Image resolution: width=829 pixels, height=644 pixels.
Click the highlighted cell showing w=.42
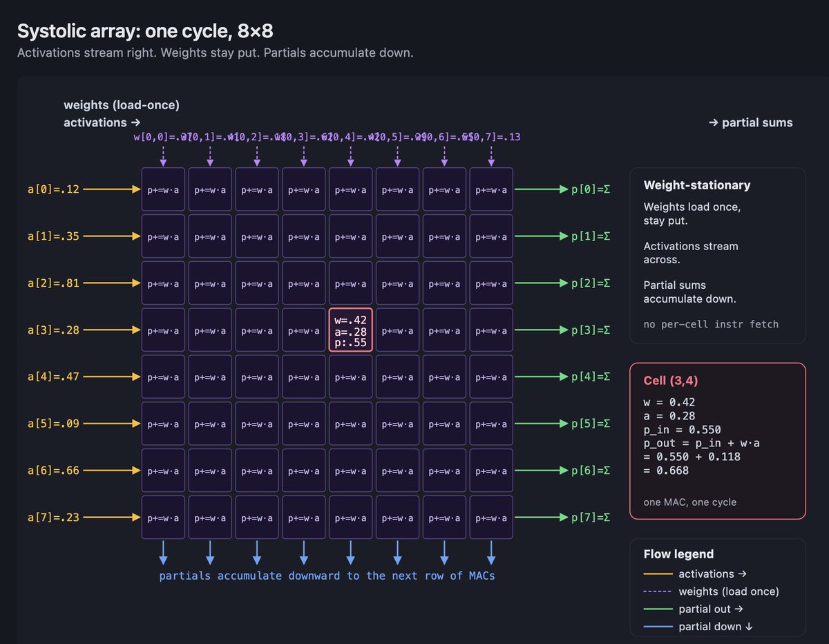(x=350, y=330)
